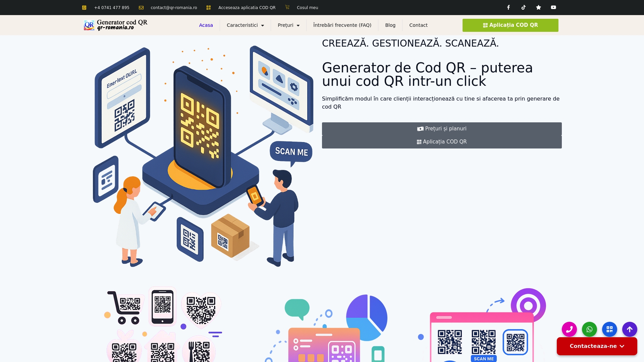Click the floating red phone icon
This screenshot has height=362, width=644.
569,329
